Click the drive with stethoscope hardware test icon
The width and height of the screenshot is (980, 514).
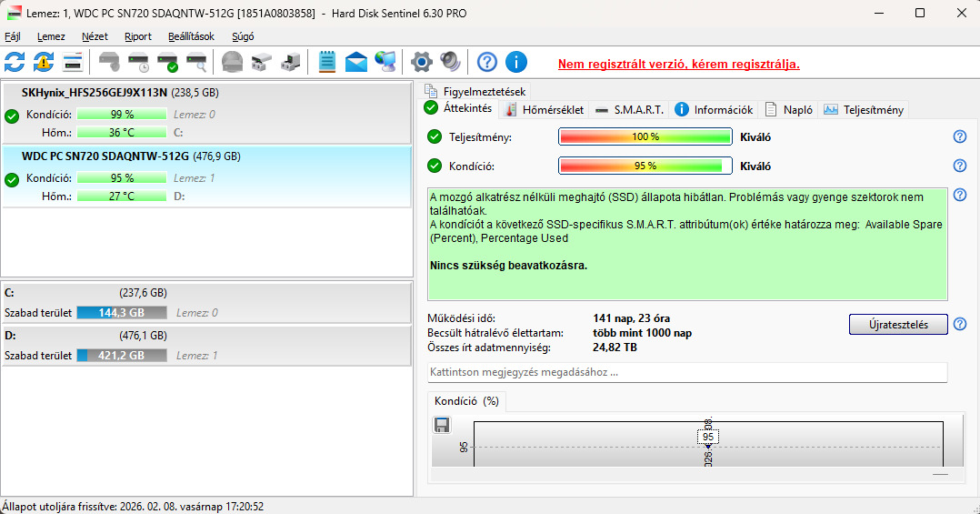point(109,62)
